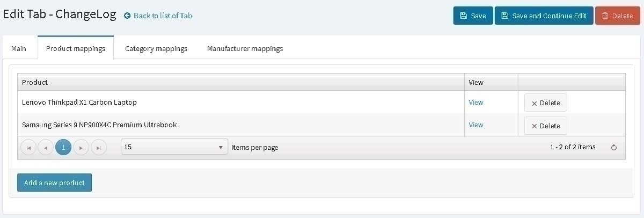Go to the previous page of results
This screenshot has height=218, width=644.
click(x=46, y=147)
